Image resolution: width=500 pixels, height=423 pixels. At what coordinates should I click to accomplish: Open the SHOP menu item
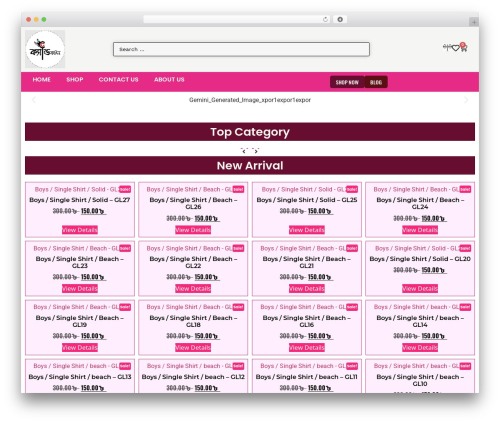point(75,80)
